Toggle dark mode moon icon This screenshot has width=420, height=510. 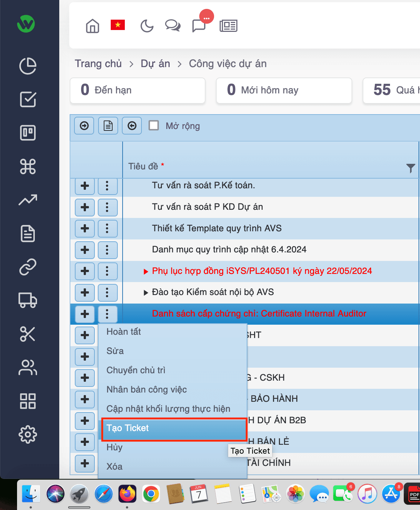tap(147, 26)
